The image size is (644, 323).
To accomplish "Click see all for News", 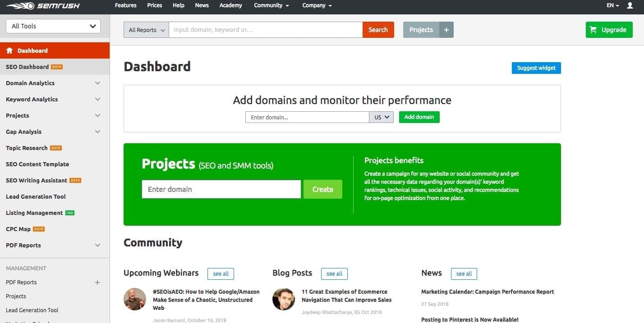I will (x=464, y=273).
